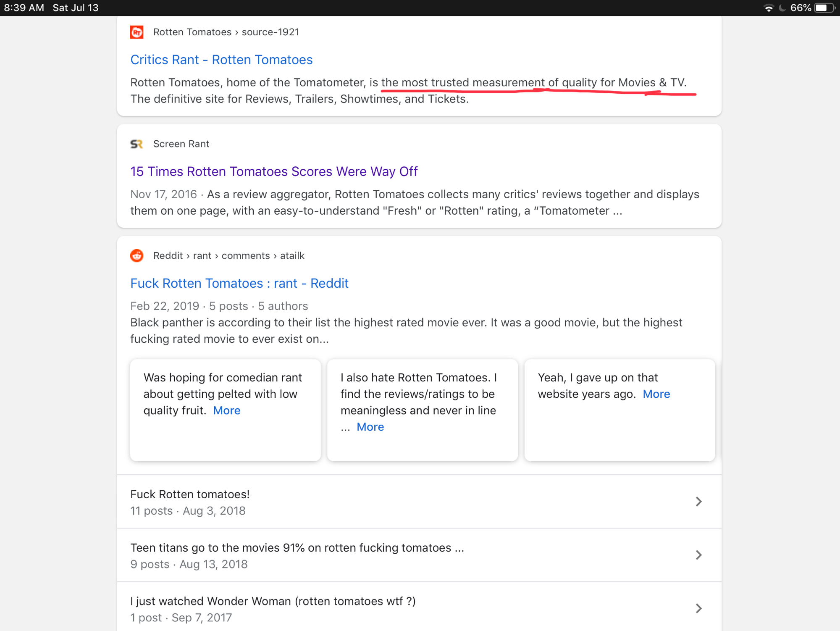
Task: Click the 'Screen Rant' site name label
Action: (x=181, y=144)
